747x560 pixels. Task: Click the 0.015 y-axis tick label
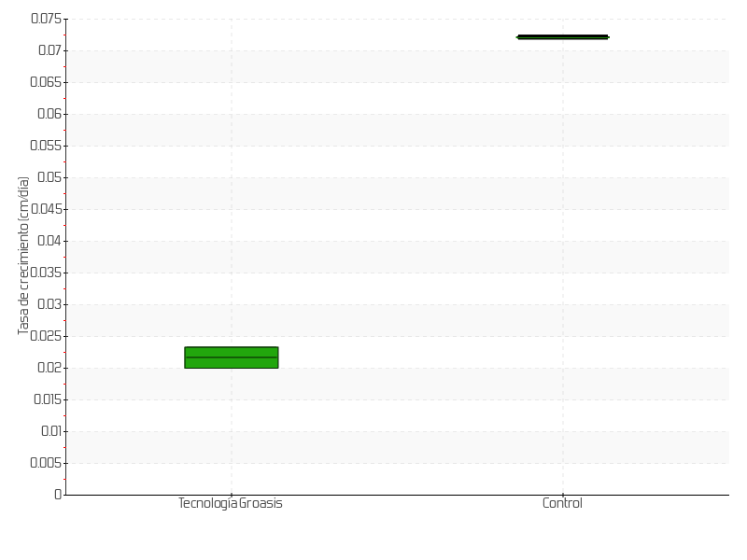(46, 399)
